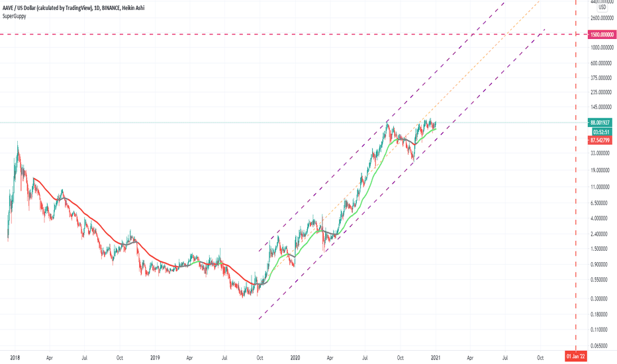Viewport: 617px width, 364px height.
Task: Click the 600.000000 price axis label
Action: point(602,63)
